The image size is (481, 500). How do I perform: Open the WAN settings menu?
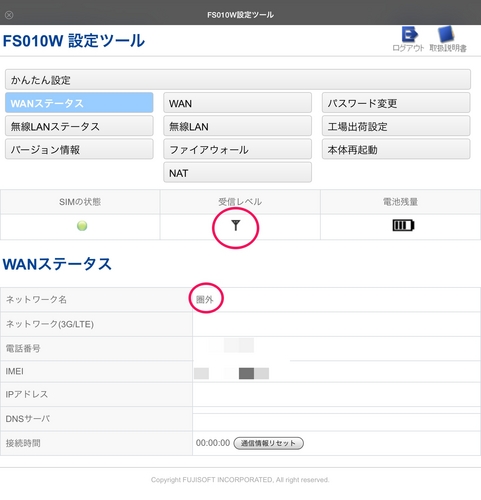[x=237, y=103]
